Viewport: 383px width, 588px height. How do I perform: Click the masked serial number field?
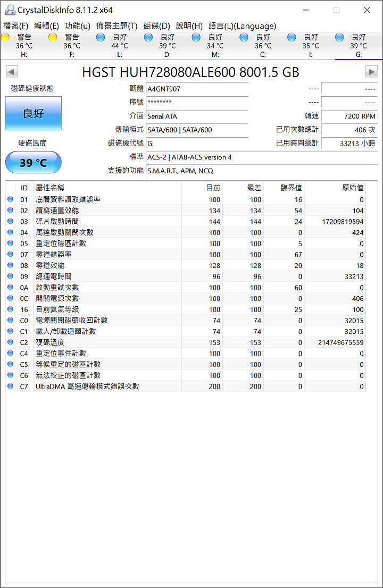197,102
